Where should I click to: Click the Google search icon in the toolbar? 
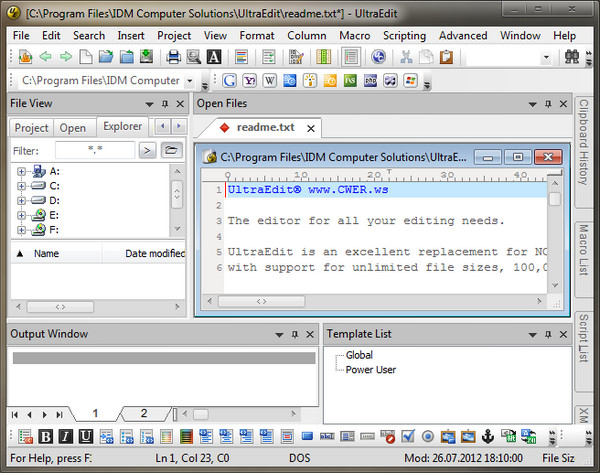click(230, 81)
